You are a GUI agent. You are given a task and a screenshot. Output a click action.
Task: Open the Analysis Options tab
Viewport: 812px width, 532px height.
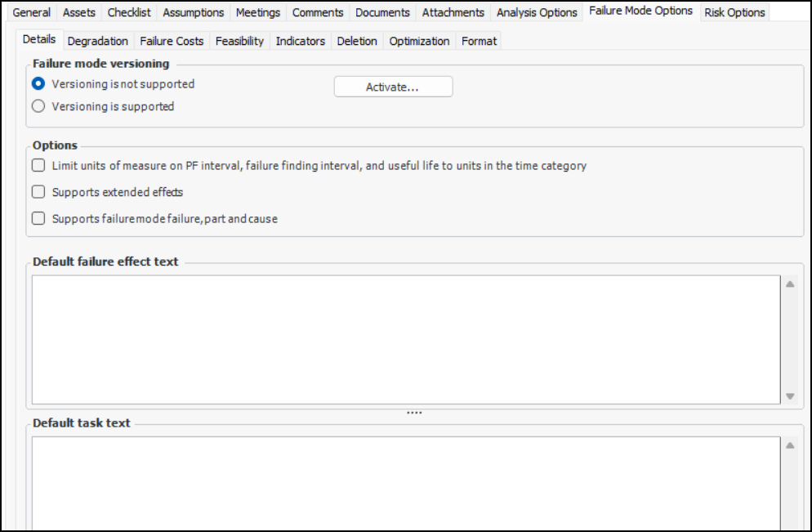[x=537, y=12]
